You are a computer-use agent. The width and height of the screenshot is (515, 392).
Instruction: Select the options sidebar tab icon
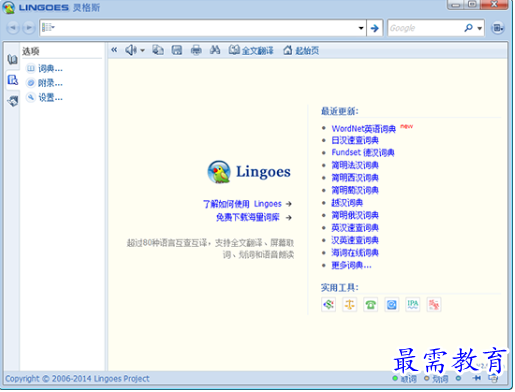(13, 80)
